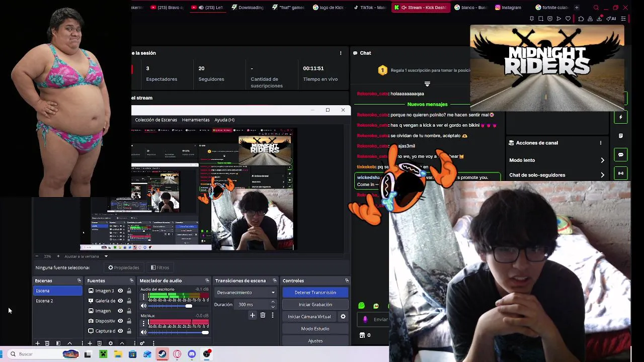Expand the Modo lento option
This screenshot has width=644, height=362.
[x=557, y=160]
